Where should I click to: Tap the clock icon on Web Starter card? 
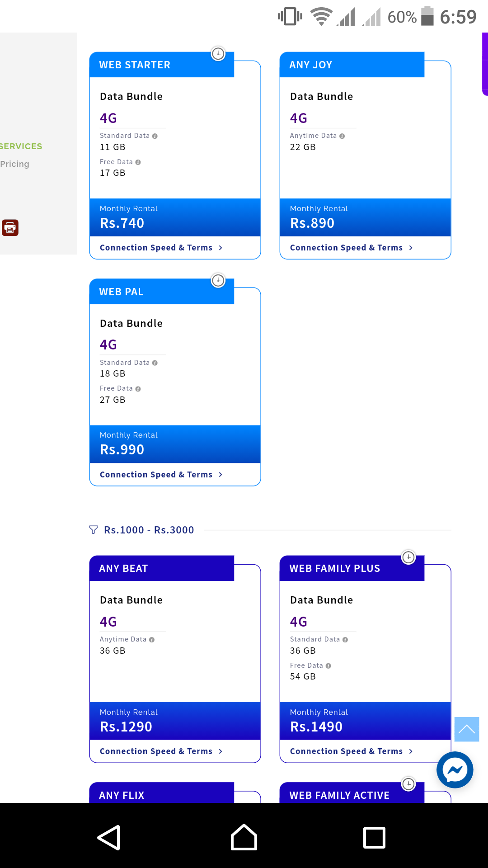click(218, 54)
